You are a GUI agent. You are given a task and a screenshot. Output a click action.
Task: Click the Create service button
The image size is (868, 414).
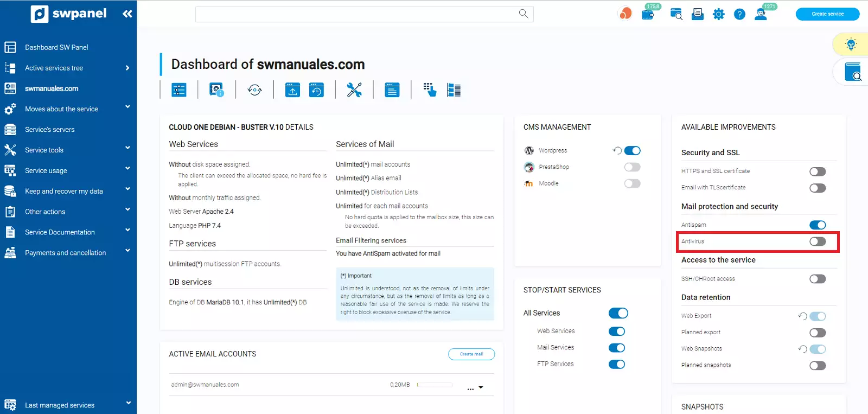827,14
